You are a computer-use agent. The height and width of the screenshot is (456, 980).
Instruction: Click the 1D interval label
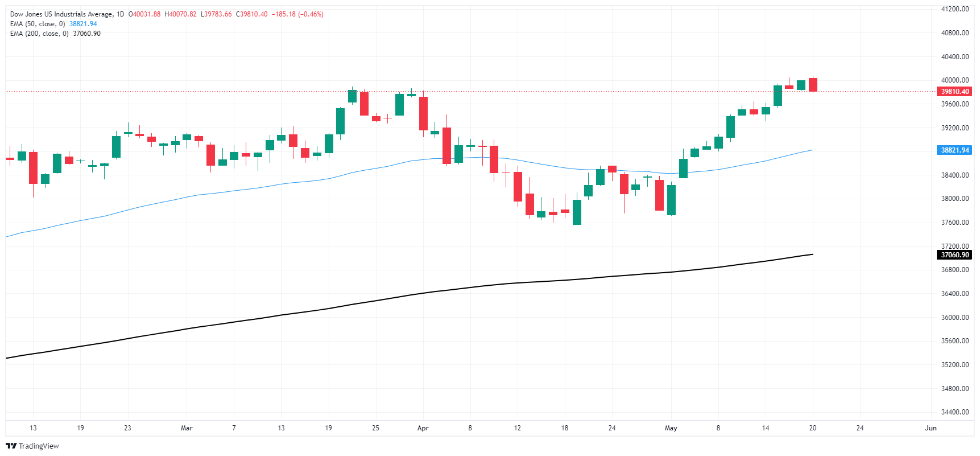120,14
